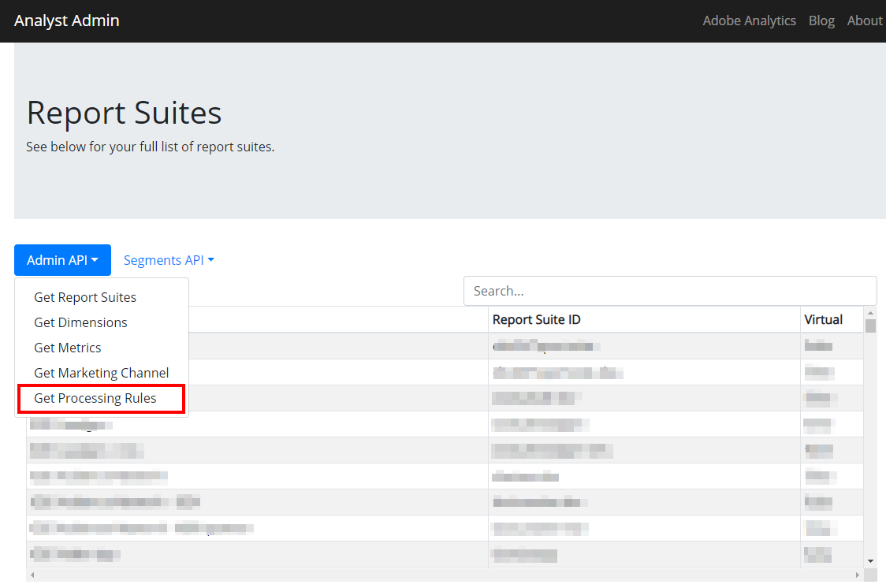
Task: Expand the Segments API chevron
Action: click(211, 259)
